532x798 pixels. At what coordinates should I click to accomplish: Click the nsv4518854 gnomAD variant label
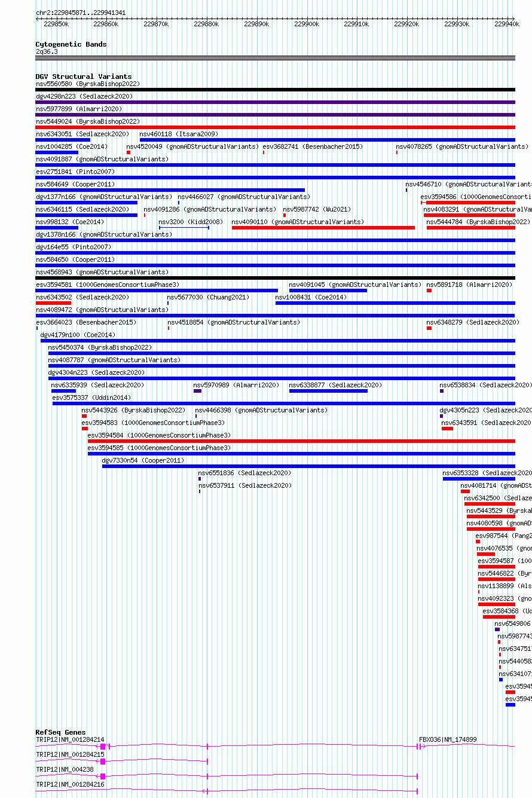click(234, 322)
